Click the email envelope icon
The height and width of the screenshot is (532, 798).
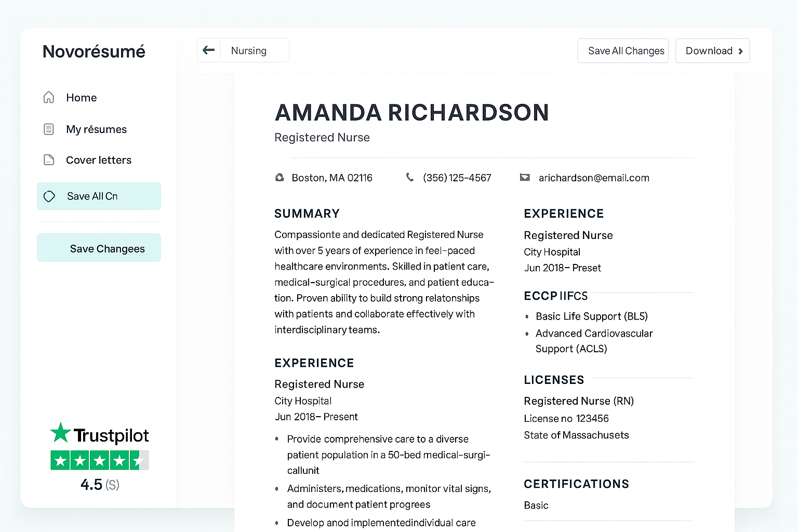click(x=525, y=178)
